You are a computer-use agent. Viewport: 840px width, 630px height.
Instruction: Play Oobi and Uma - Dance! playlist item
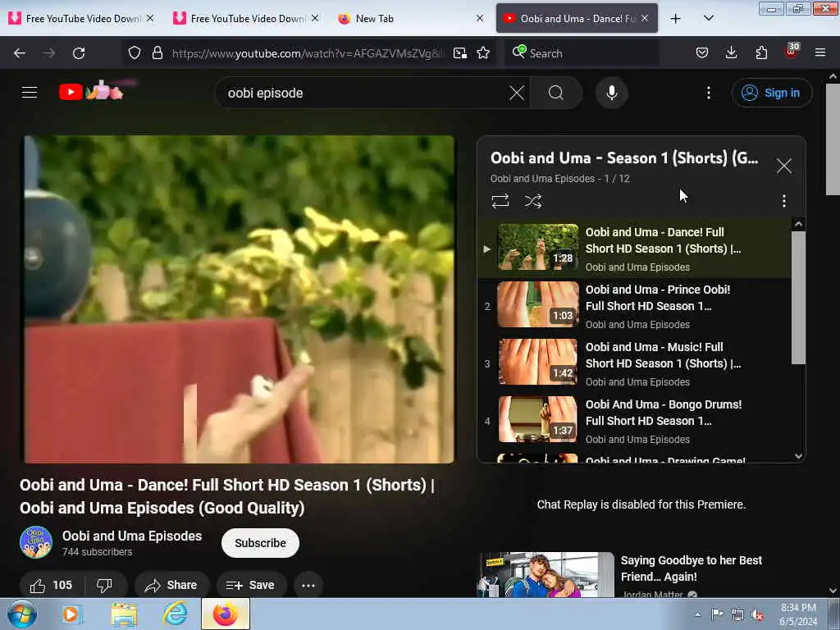click(635, 249)
